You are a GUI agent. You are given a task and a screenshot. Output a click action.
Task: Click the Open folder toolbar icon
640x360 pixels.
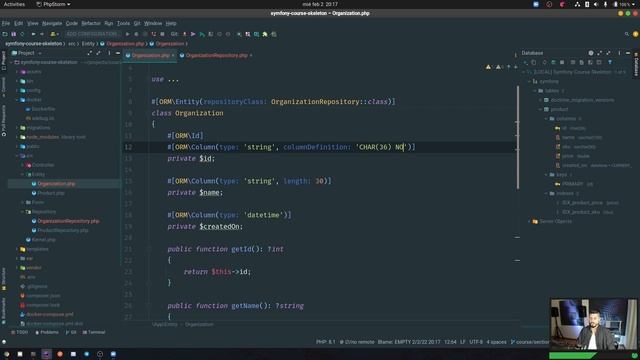tap(5, 34)
